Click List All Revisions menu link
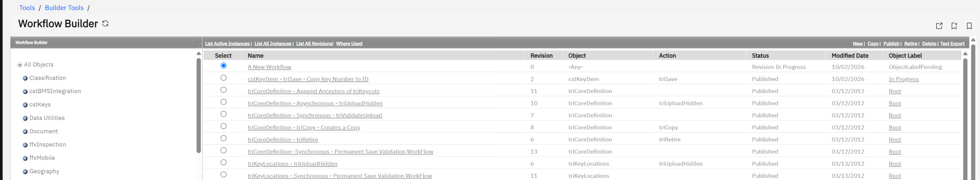Screen dimensions: 980x180 314,44
